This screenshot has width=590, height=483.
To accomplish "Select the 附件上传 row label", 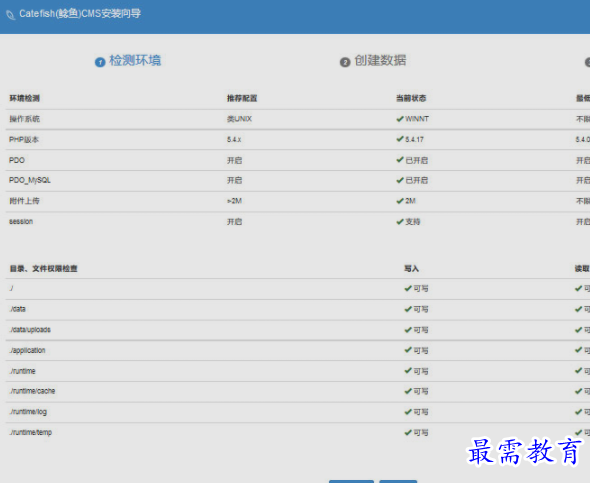I will click(24, 201).
